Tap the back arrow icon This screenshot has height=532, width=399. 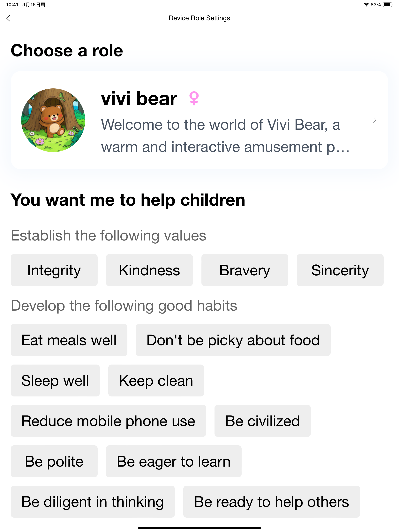[x=8, y=18]
